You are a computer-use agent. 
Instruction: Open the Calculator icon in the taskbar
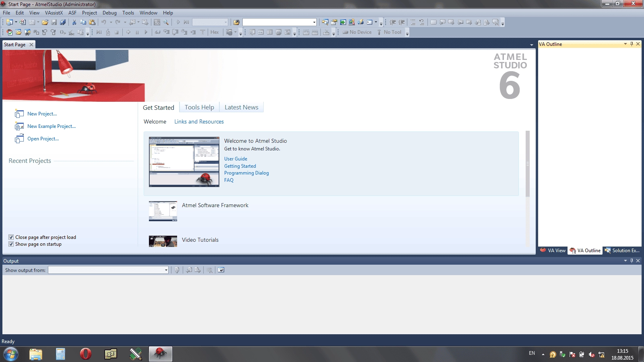[x=60, y=354]
